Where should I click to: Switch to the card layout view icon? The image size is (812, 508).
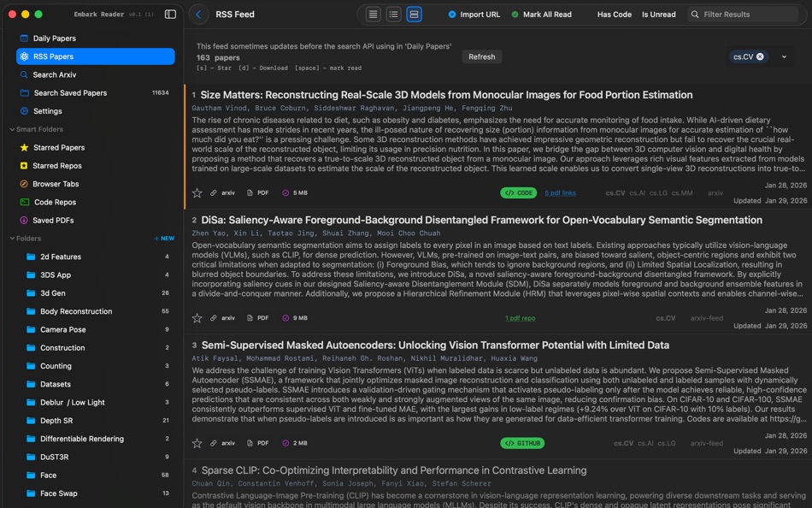click(414, 14)
